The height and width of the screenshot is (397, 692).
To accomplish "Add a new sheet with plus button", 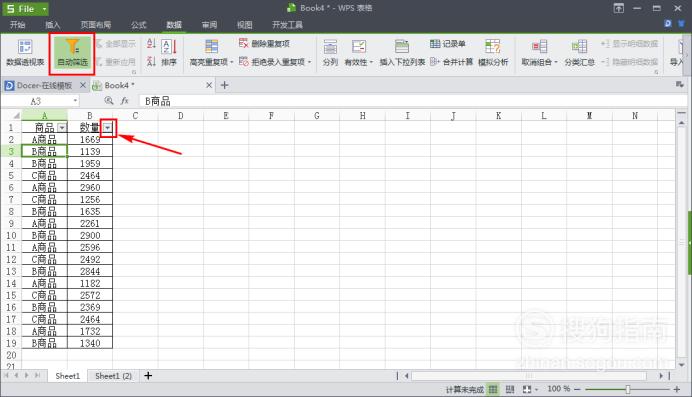I will pyautogui.click(x=148, y=376).
